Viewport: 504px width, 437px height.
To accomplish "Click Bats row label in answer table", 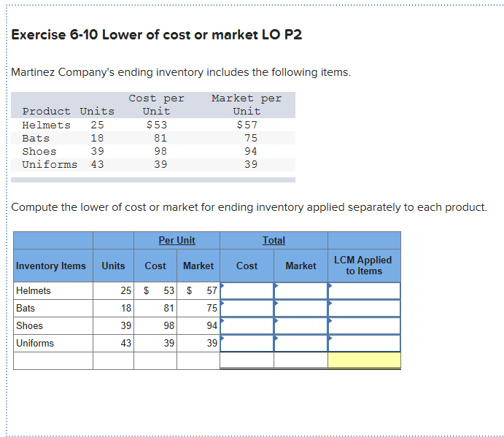I will [26, 309].
